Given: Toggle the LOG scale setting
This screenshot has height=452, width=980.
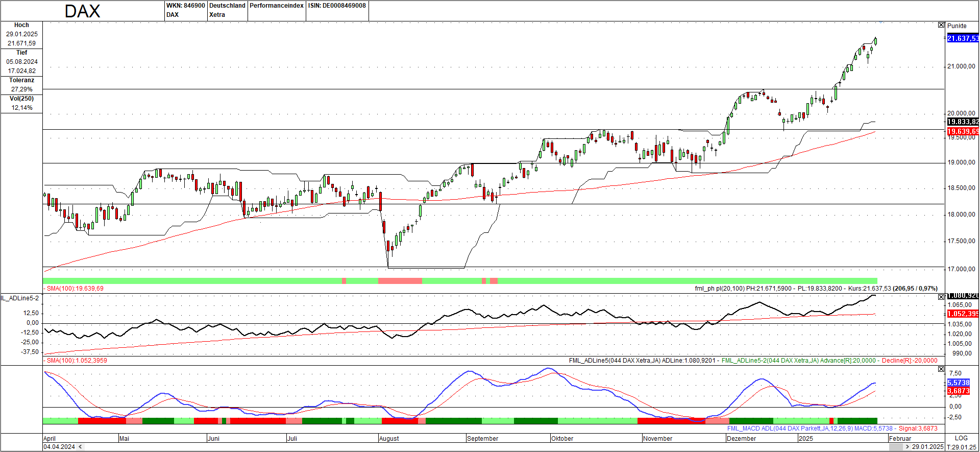Looking at the screenshot, I should point(961,438).
